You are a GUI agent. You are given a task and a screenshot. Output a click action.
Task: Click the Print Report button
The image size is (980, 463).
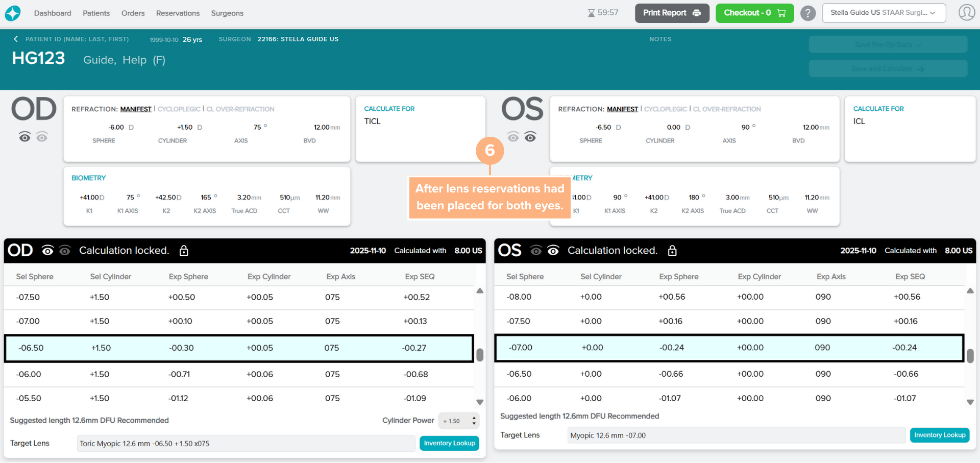point(672,13)
